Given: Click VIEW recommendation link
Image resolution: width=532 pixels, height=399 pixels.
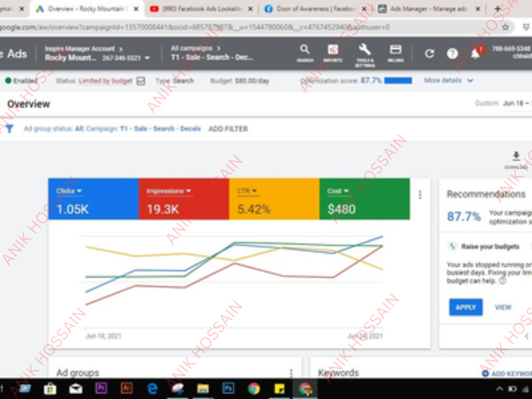Looking at the screenshot, I should pos(503,307).
